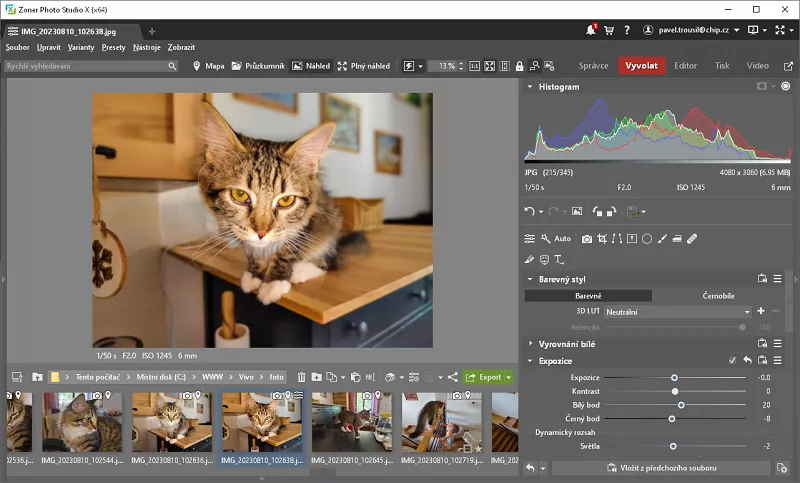Select the Barevně color mode
800x483 pixels.
coord(588,296)
